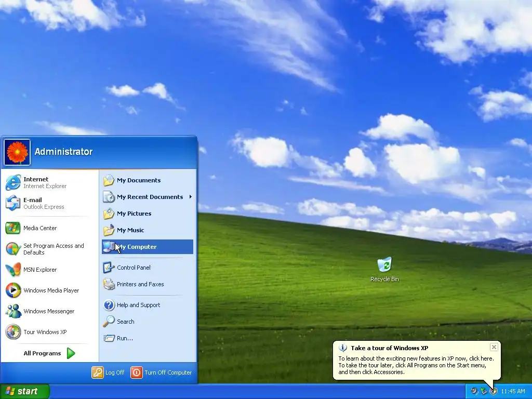532x399 pixels.
Task: Click the start button on taskbar
Action: [x=25, y=391]
